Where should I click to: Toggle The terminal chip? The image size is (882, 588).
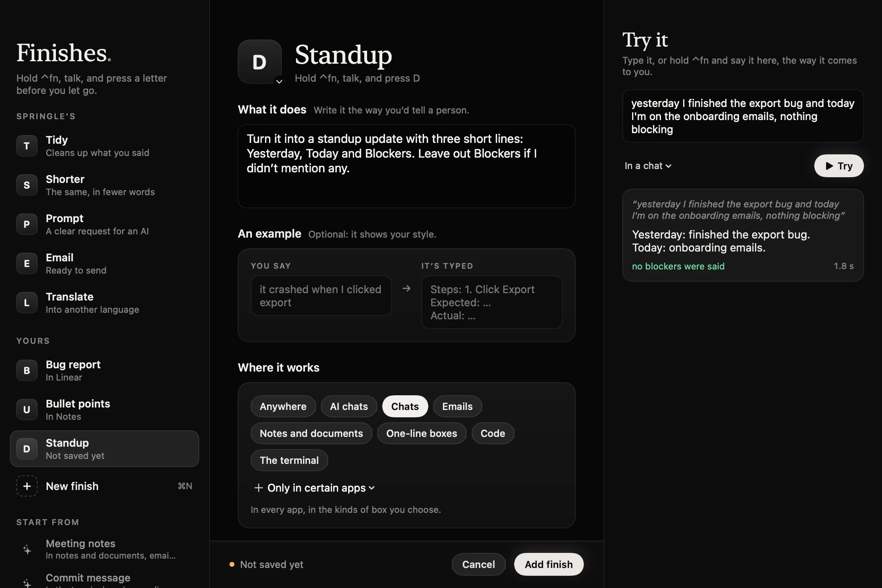tap(289, 460)
